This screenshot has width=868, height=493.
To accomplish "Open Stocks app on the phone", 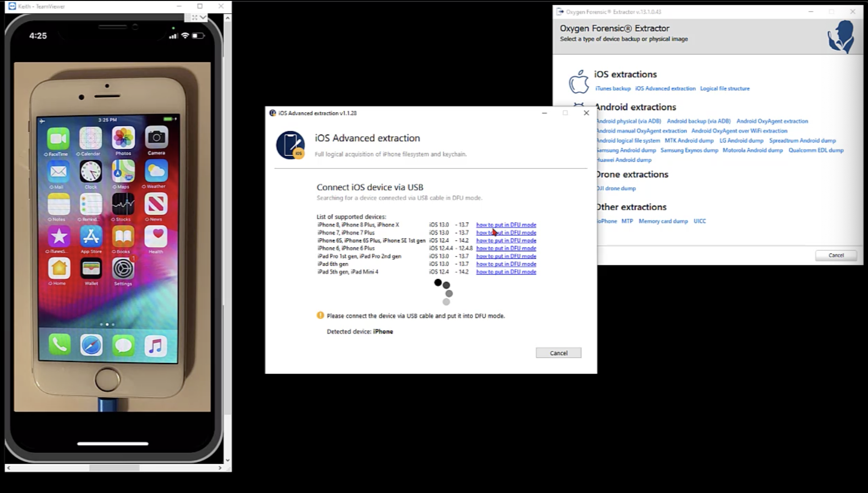I will pyautogui.click(x=123, y=204).
